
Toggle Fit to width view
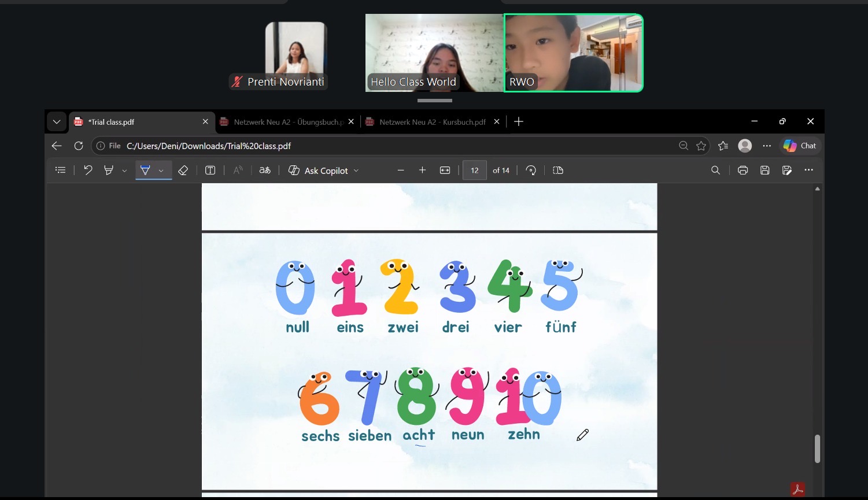pyautogui.click(x=445, y=171)
